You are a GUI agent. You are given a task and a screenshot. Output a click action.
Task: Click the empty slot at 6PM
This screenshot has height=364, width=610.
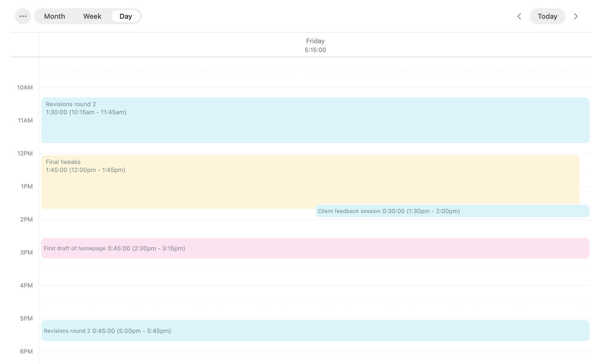315,357
